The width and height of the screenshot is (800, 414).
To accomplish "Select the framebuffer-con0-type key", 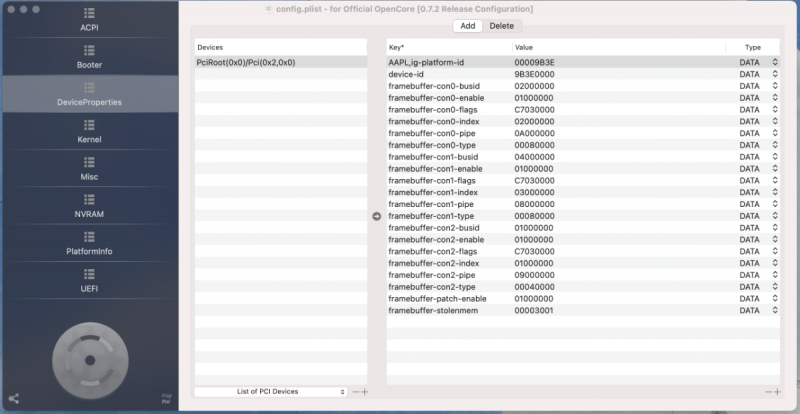I will 432,145.
